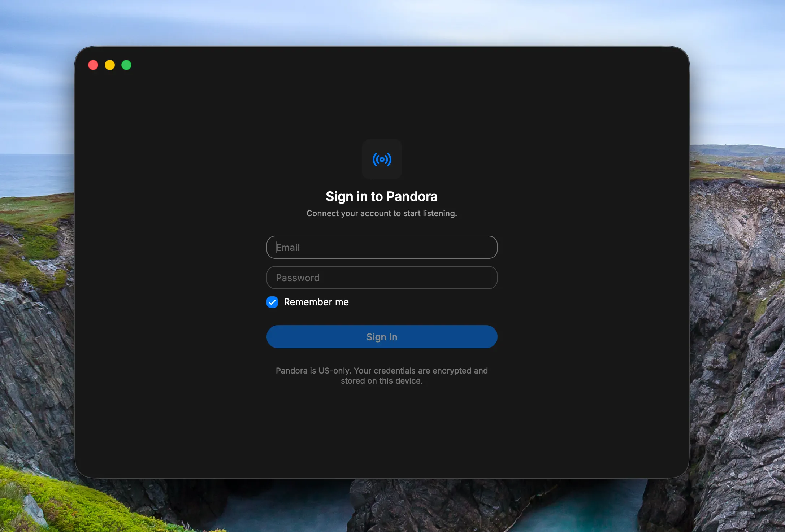Click the Sign In button
This screenshot has height=532, width=785.
point(382,337)
